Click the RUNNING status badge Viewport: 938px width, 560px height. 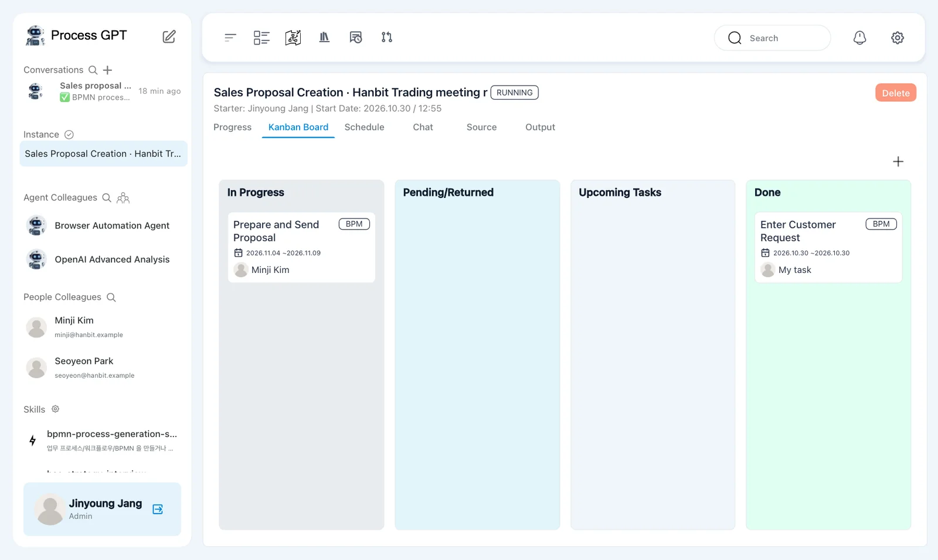click(514, 93)
